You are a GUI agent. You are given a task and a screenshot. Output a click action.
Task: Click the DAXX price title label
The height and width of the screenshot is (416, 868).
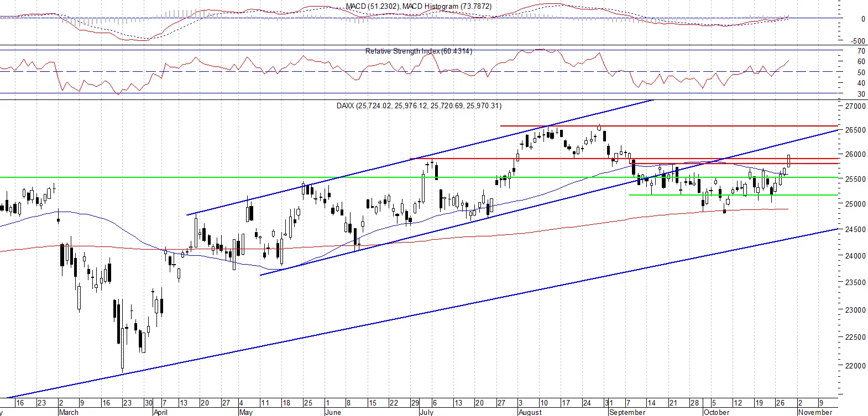tap(419, 106)
